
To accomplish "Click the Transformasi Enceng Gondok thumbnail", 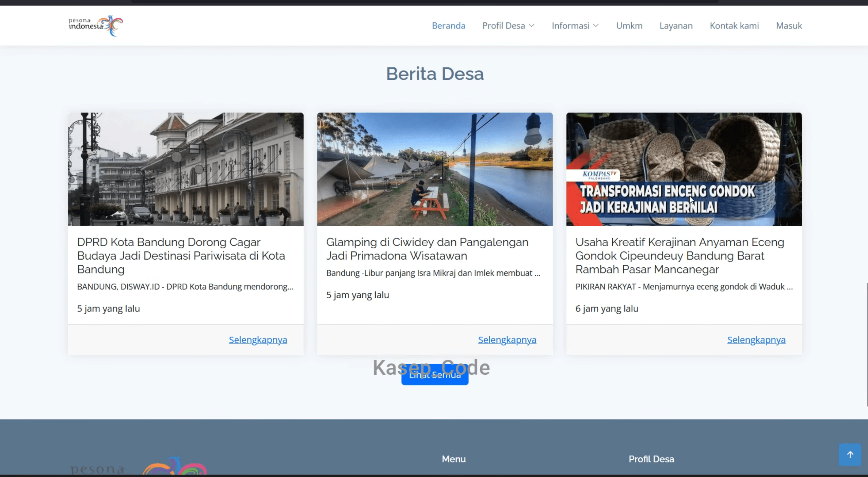I will coord(684,169).
